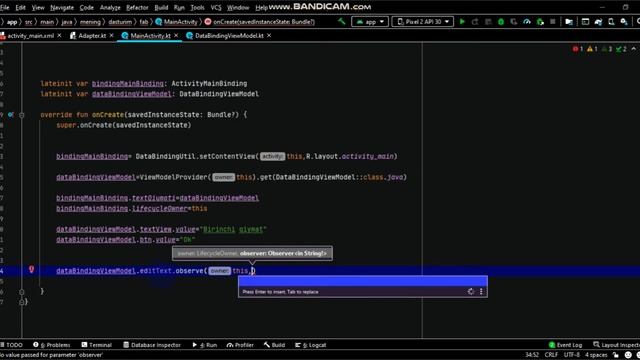Open the Terminal tool window
The width and height of the screenshot is (640, 360).
click(x=97, y=345)
